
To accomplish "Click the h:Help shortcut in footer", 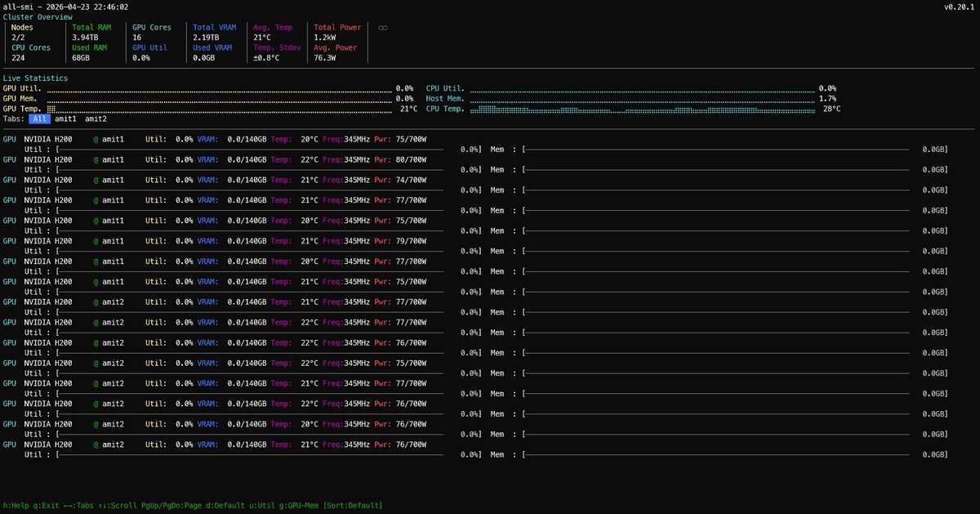I will point(16,506).
